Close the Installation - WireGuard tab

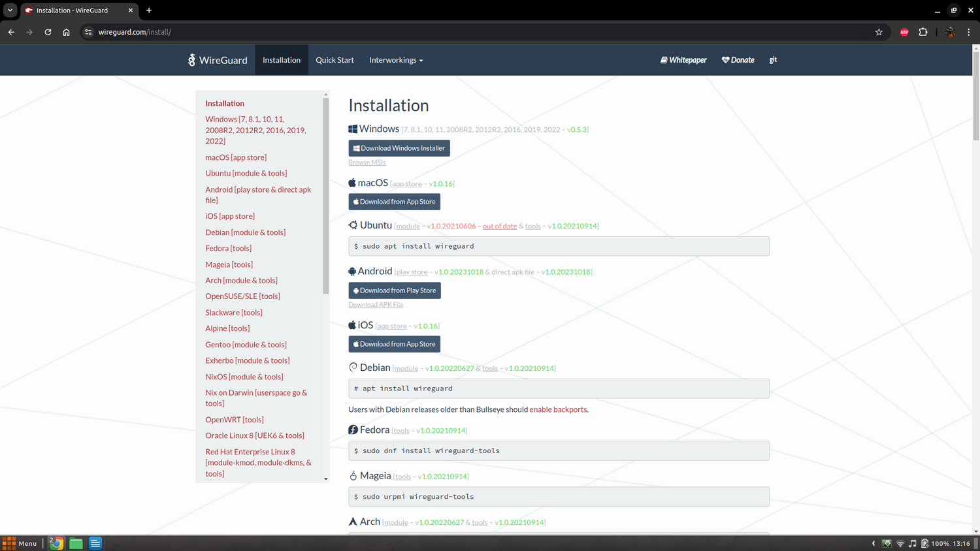coord(130,10)
